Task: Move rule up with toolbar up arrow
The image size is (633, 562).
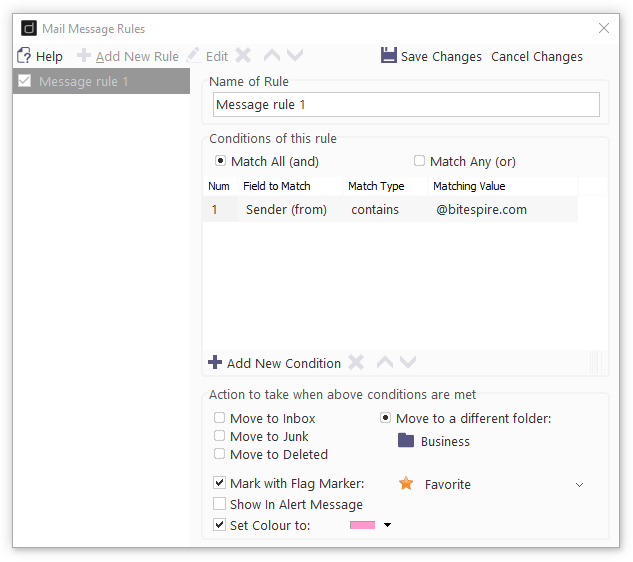Action: point(272,55)
